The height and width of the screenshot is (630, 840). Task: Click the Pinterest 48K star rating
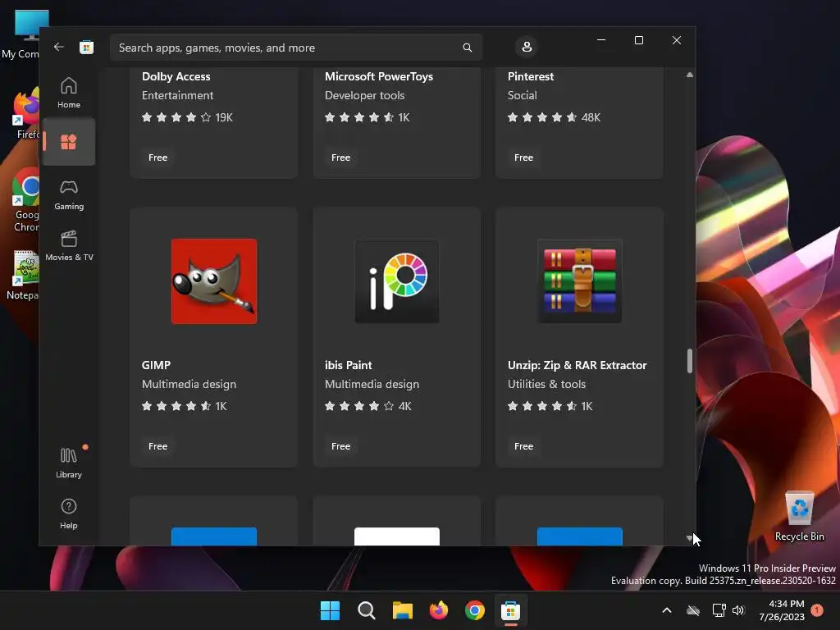(554, 117)
